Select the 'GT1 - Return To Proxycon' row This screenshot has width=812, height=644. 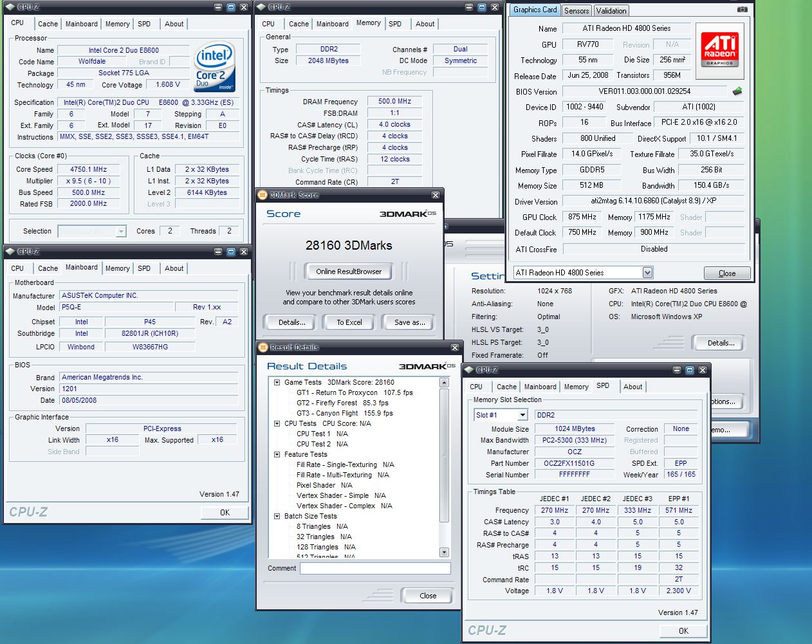pos(355,392)
